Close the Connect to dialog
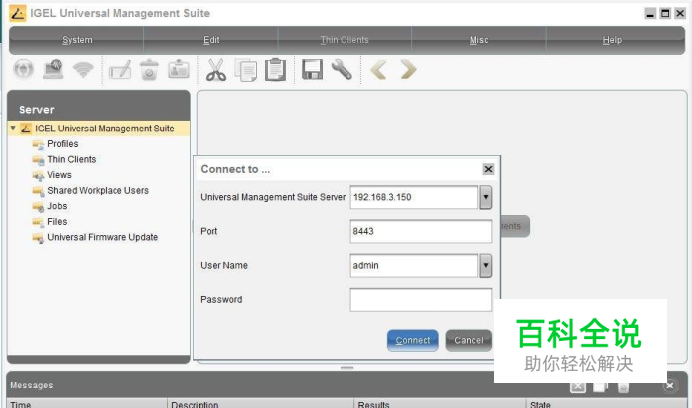692x408 pixels. click(488, 169)
